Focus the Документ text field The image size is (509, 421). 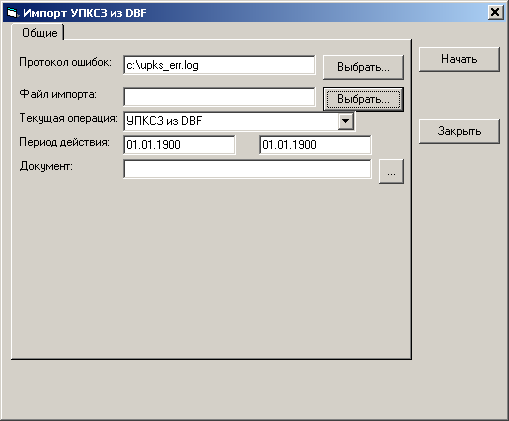point(247,169)
